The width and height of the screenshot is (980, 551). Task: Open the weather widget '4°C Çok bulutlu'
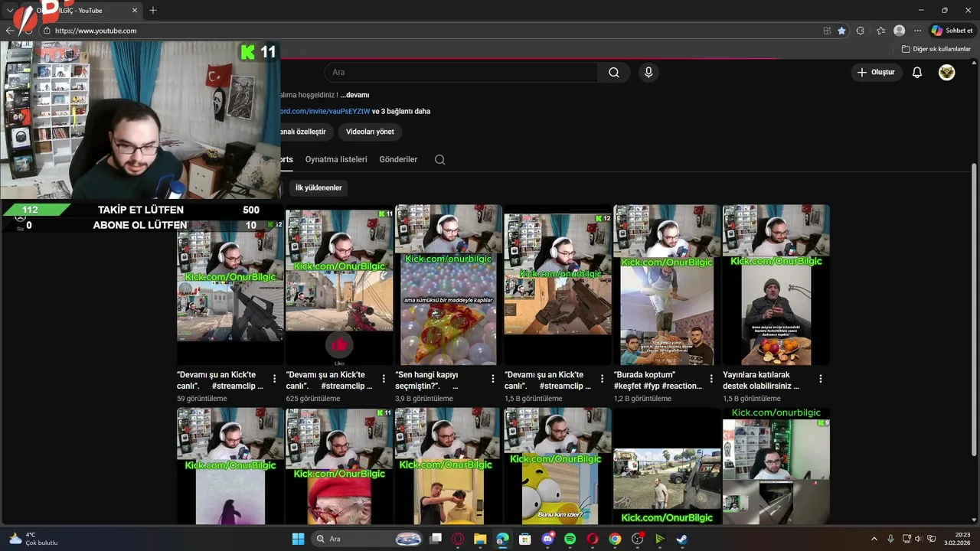pos(34,539)
